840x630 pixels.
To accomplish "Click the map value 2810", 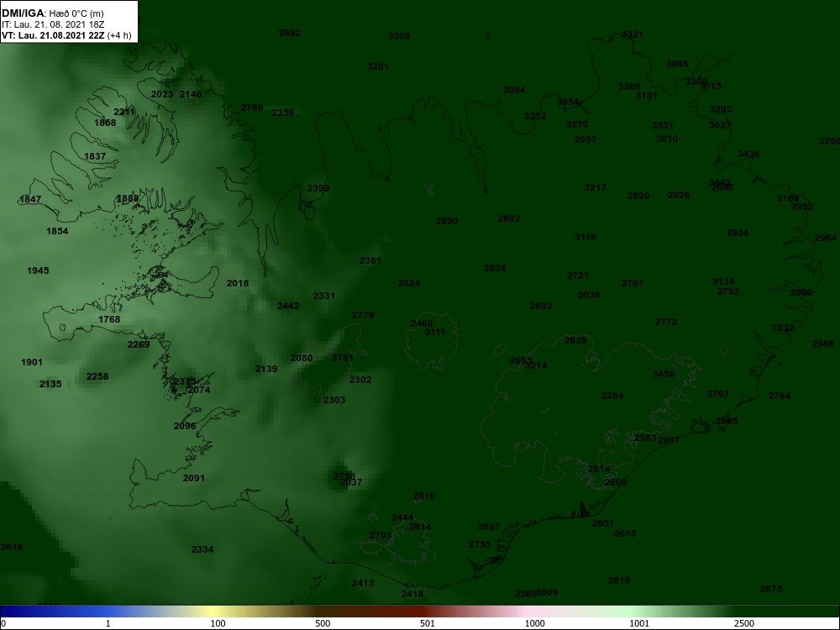I will tap(424, 496).
